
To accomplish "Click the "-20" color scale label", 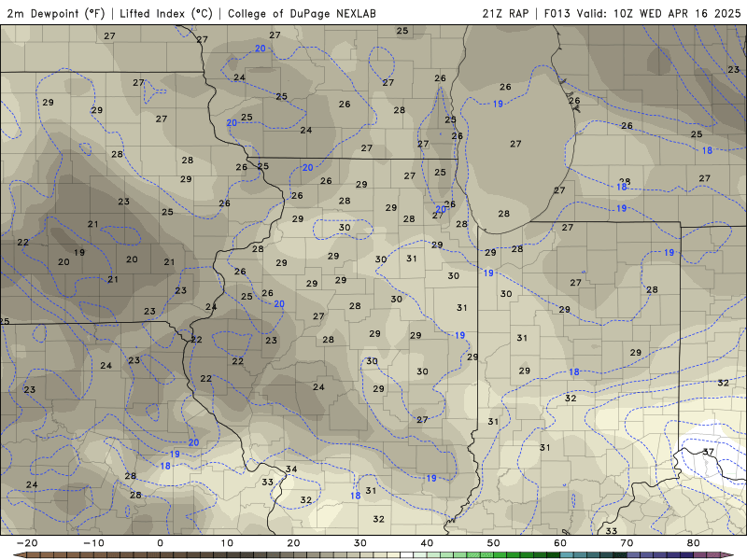I will [27, 543].
